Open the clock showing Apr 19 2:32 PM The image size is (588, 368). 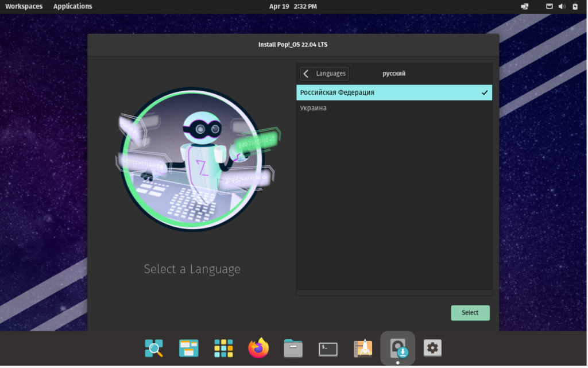click(x=293, y=6)
